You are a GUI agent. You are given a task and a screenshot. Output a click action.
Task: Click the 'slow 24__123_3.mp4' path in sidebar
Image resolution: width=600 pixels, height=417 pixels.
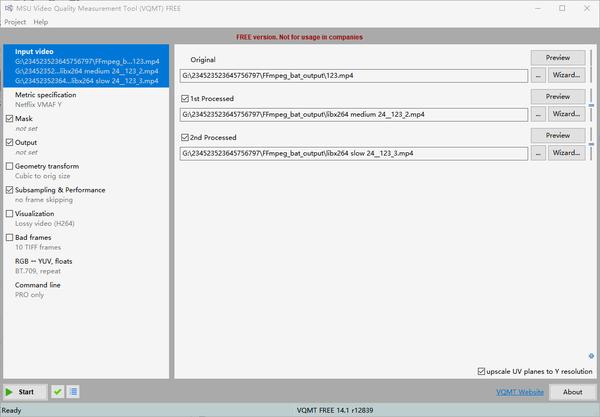click(x=87, y=81)
